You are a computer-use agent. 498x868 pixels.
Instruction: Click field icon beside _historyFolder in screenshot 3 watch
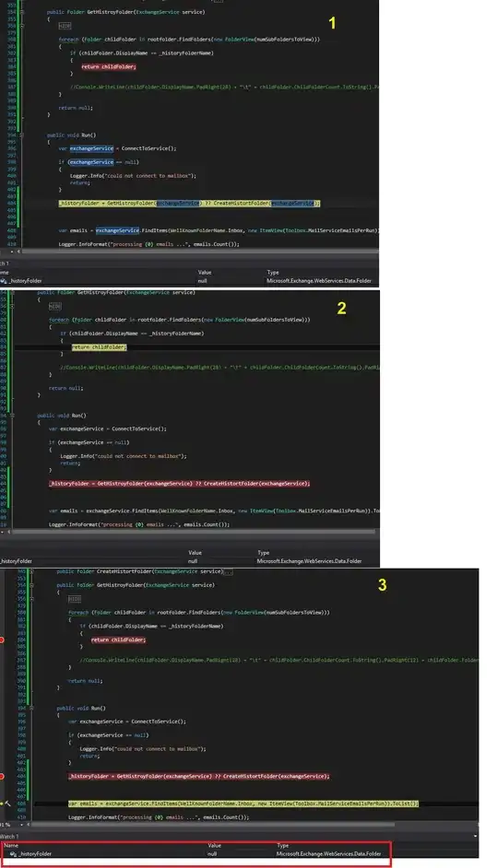[13, 854]
